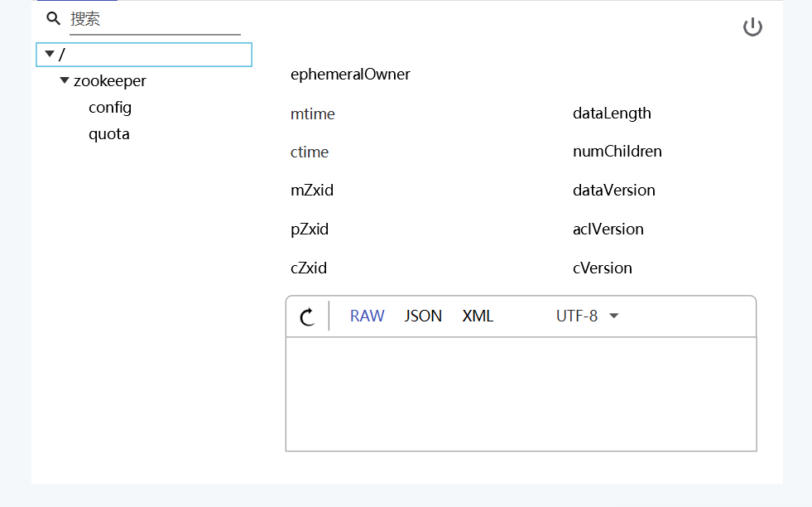
Task: Select the config tree node
Action: 110,107
